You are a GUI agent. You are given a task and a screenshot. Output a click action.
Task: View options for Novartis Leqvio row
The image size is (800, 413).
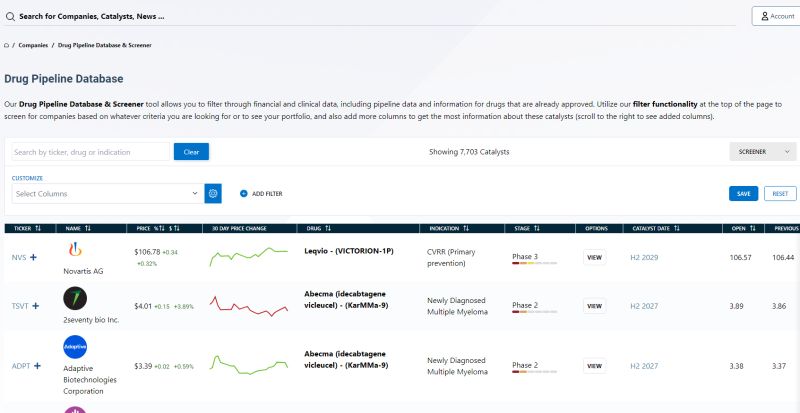[x=595, y=257]
